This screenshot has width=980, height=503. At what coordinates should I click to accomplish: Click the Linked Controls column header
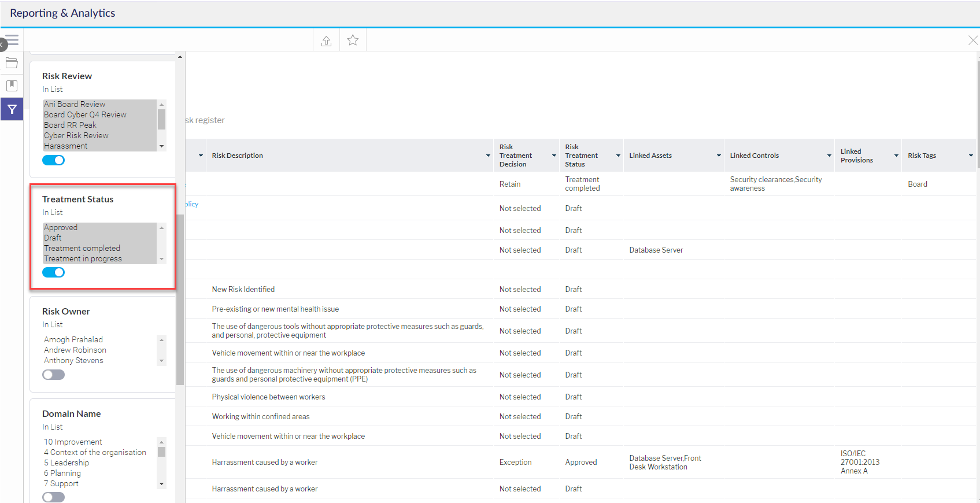click(x=754, y=156)
